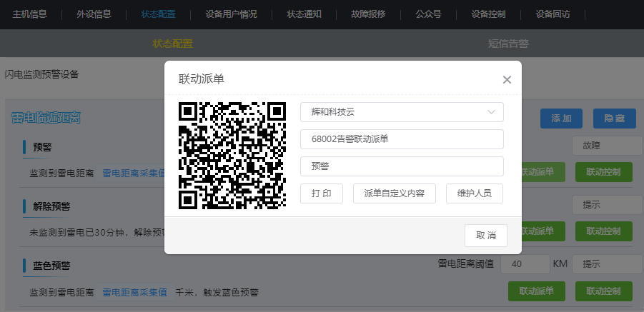Expand the 辉和科技云 dropdown
The image size is (644, 312).
[x=402, y=112]
